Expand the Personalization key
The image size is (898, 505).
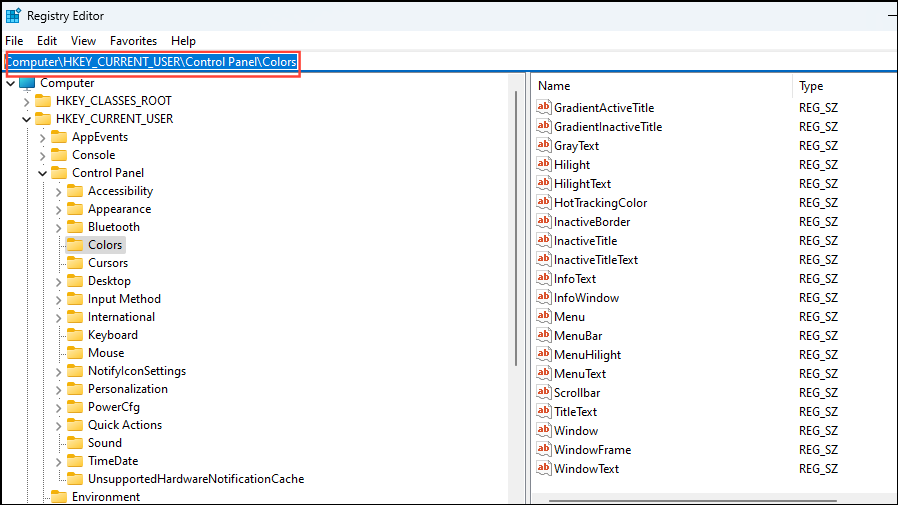click(58, 390)
